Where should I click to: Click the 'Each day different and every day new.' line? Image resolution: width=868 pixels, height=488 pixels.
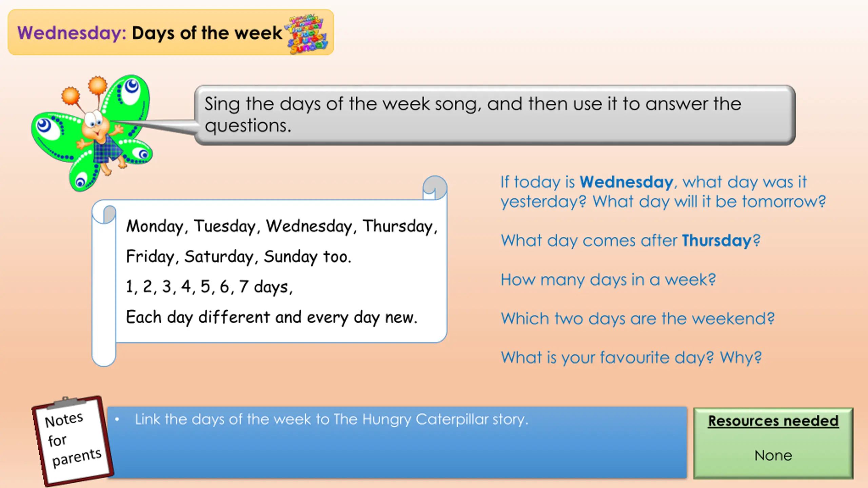272,318
